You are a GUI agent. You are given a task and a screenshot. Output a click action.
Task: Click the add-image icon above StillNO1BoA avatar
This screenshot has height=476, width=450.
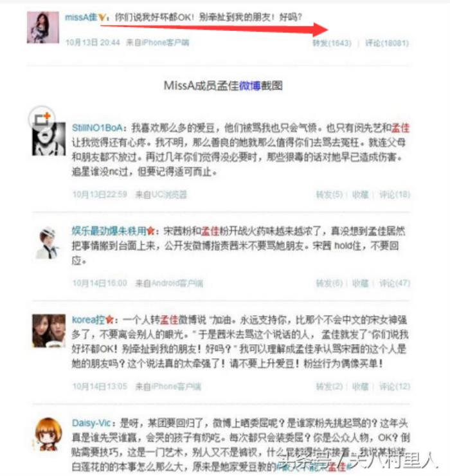[x=42, y=118]
